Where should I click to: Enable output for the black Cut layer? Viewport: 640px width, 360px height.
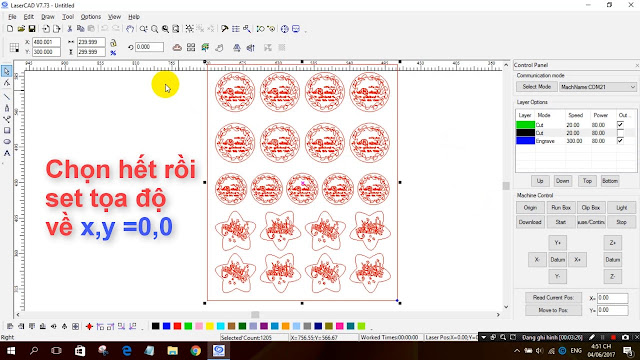pos(620,133)
